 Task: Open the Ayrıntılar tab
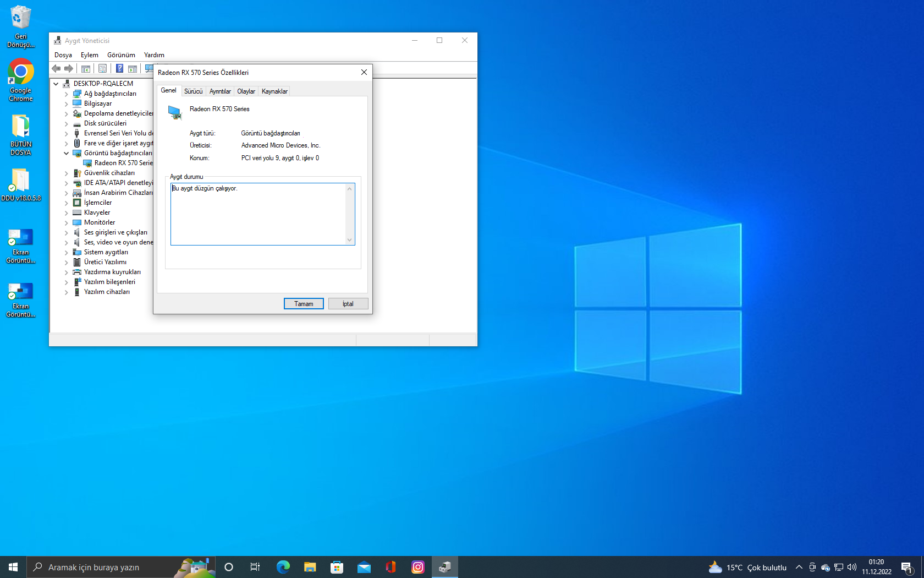220,91
